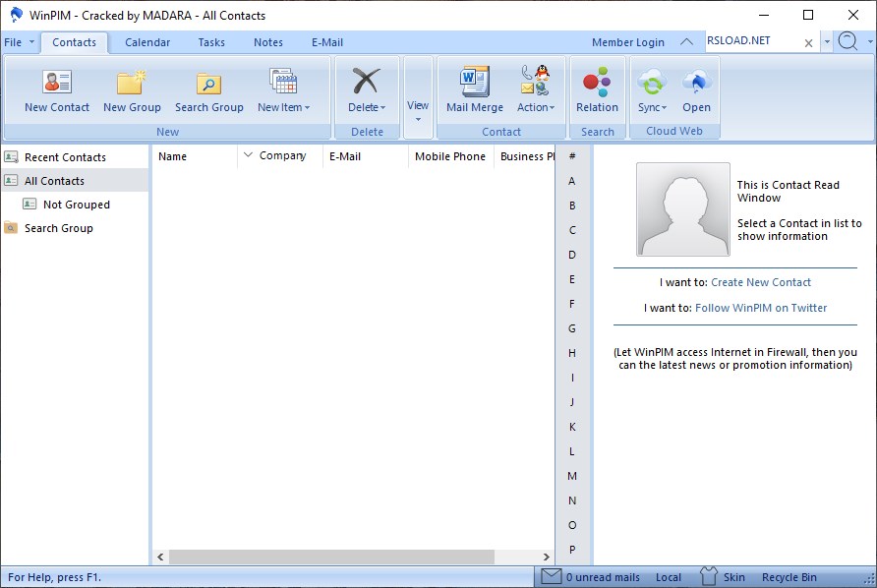The height and width of the screenshot is (588, 877).
Task: Click the Cloud Web Open icon
Action: [696, 83]
